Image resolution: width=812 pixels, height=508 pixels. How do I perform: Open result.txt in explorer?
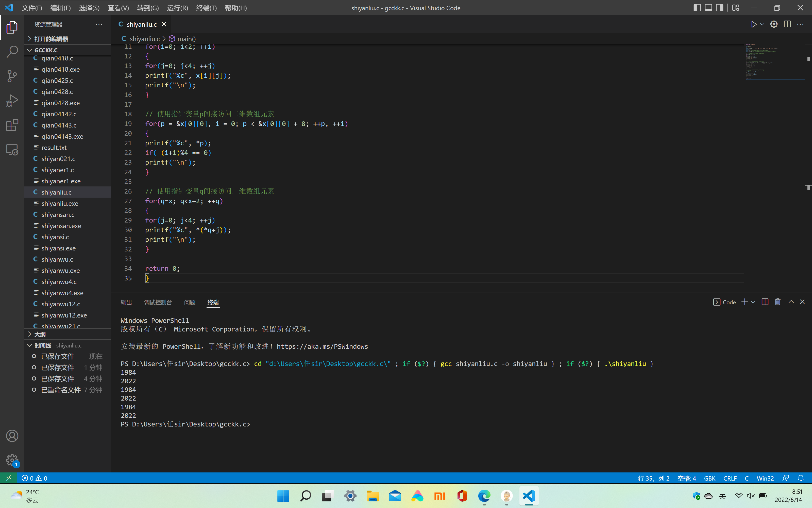point(67,148)
